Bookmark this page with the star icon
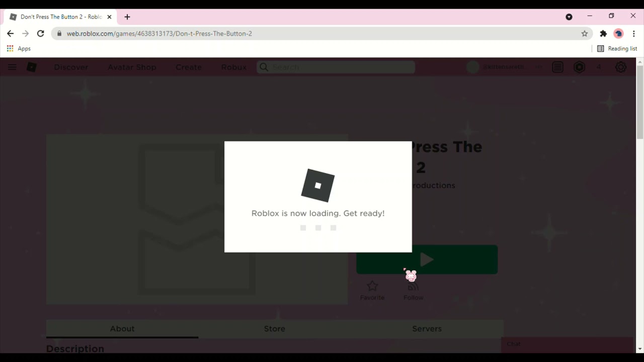The width and height of the screenshot is (644, 362). (584, 34)
